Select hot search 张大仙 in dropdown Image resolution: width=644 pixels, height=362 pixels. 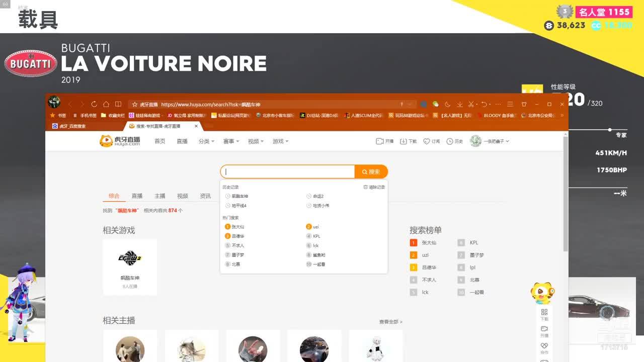tap(238, 227)
